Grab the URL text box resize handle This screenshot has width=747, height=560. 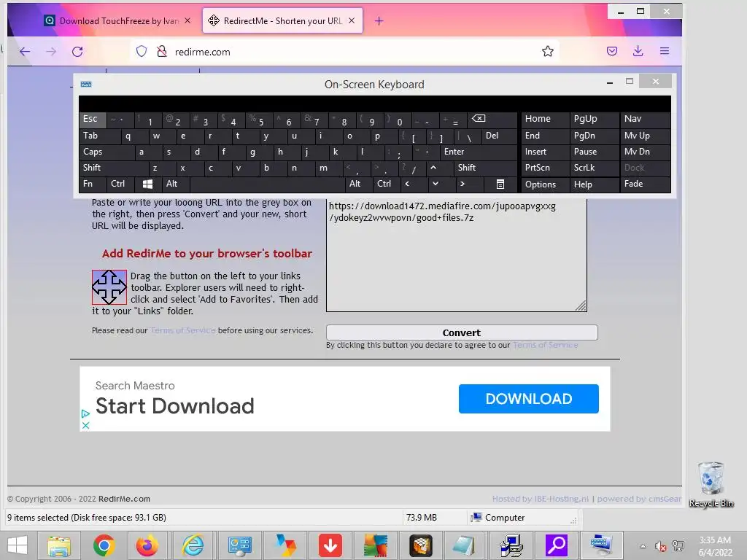point(581,306)
